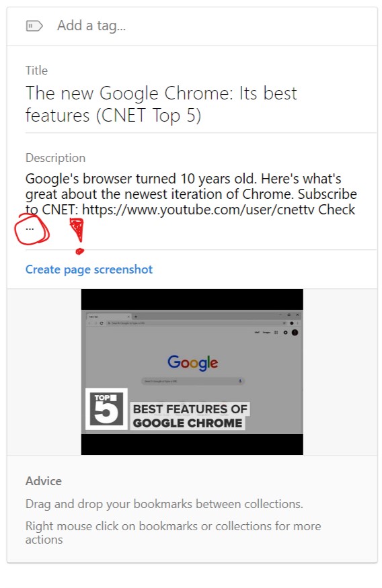Screen dimensions: 382x588
Task: Click profile avatar icon inside thumbnail
Action: coord(295,332)
